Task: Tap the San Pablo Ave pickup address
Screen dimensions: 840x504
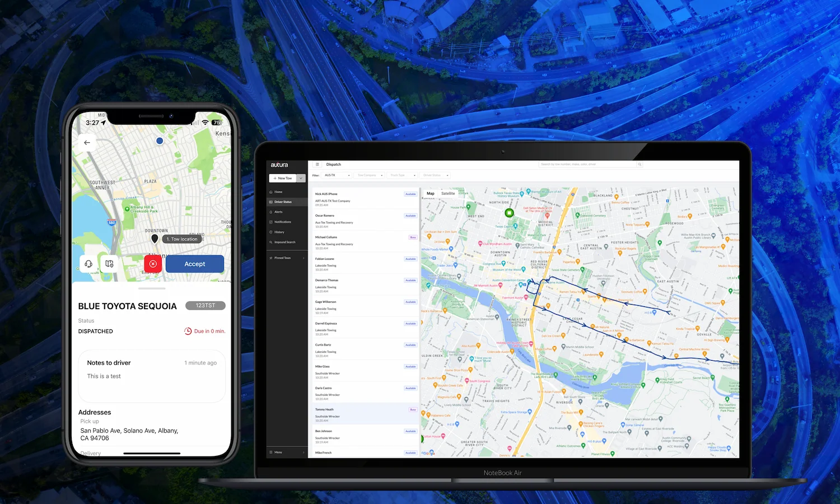Action: pos(129,435)
